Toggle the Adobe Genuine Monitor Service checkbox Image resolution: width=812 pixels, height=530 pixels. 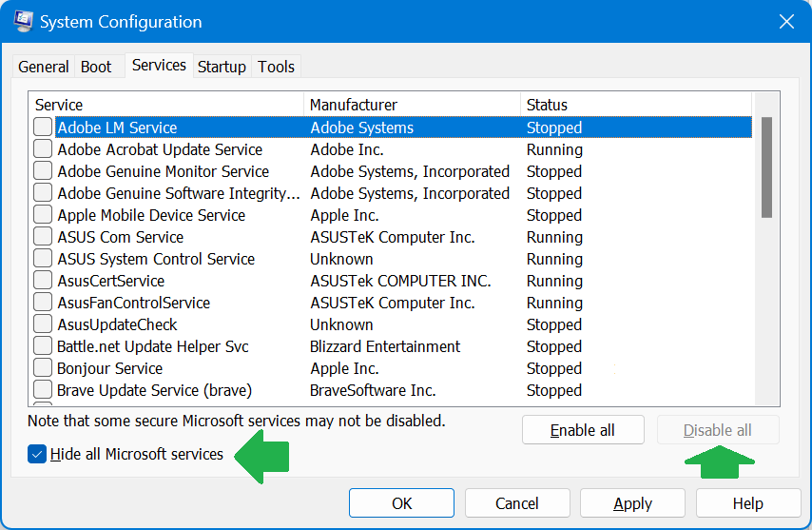pos(43,170)
